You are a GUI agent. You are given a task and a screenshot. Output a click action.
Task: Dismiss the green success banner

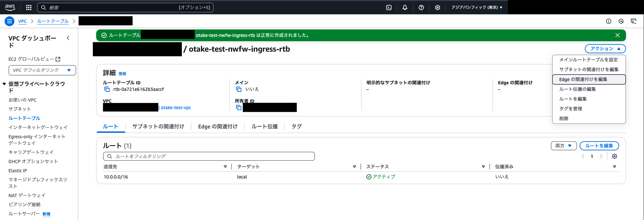618,35
